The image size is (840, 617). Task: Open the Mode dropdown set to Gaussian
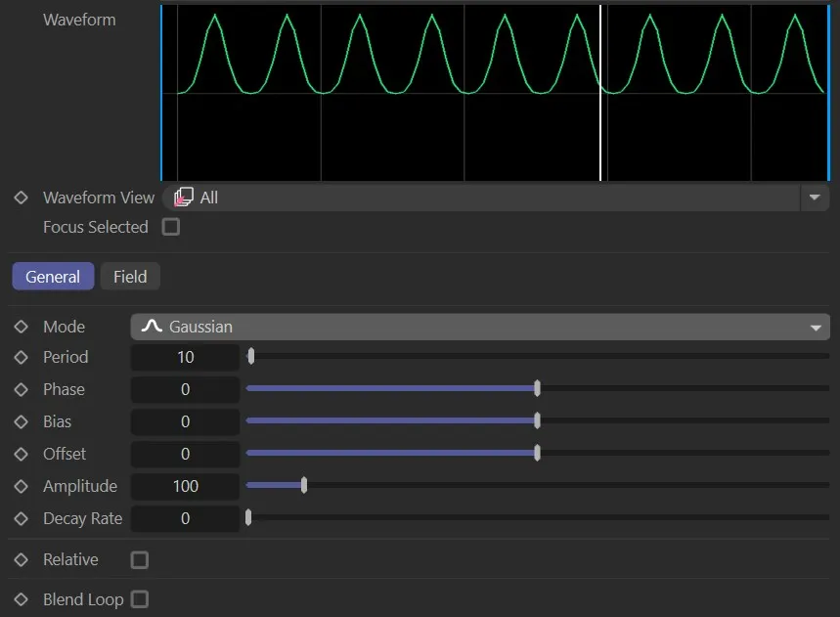[479, 327]
